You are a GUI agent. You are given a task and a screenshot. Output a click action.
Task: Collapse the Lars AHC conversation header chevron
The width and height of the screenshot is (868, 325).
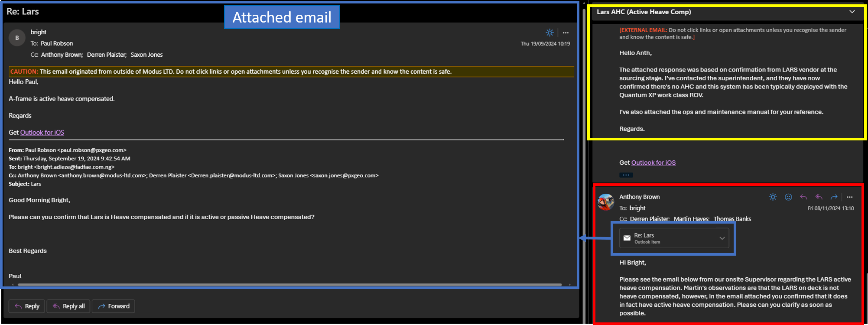click(852, 12)
